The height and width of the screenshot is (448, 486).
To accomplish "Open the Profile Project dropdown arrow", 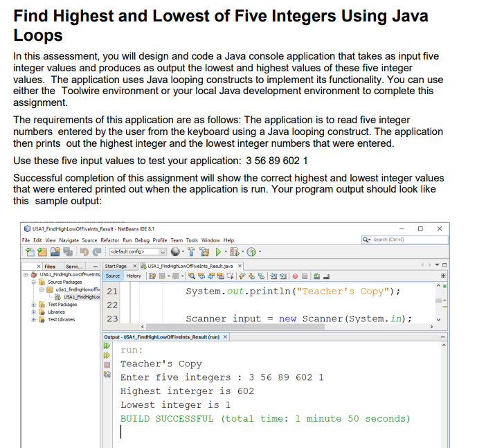I will [x=260, y=251].
